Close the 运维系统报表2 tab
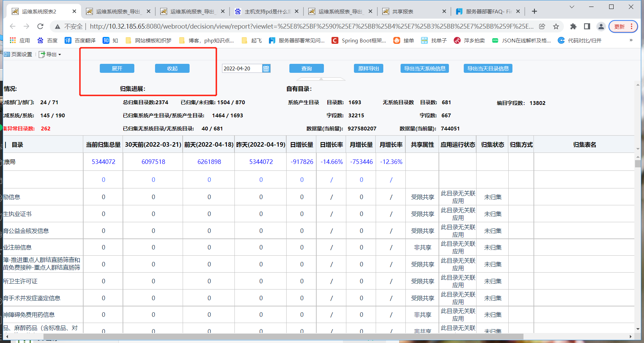The image size is (644, 343). [74, 11]
